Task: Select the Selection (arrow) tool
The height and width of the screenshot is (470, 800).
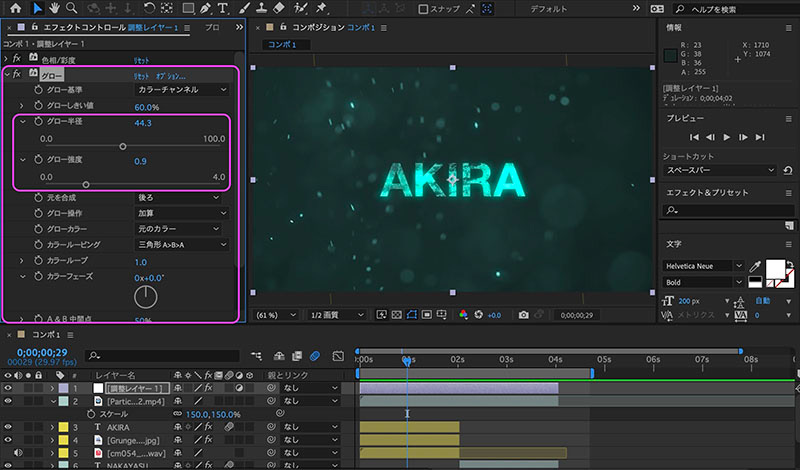Action: [x=37, y=8]
